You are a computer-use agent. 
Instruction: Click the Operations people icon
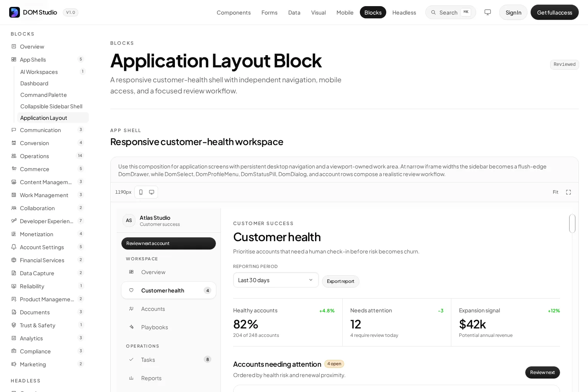14,156
